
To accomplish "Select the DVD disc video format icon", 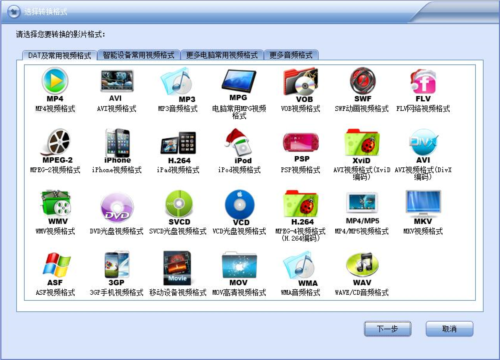I will (117, 207).
